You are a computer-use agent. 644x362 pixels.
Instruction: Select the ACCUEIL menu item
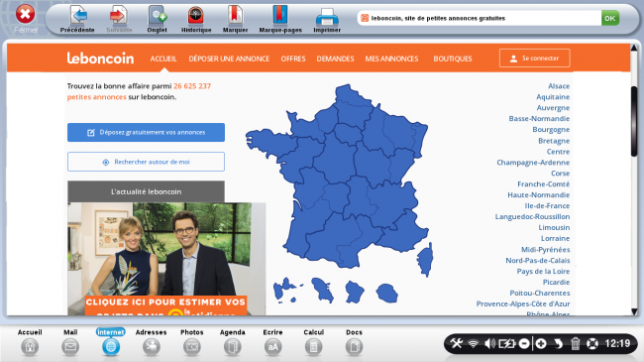click(163, 59)
